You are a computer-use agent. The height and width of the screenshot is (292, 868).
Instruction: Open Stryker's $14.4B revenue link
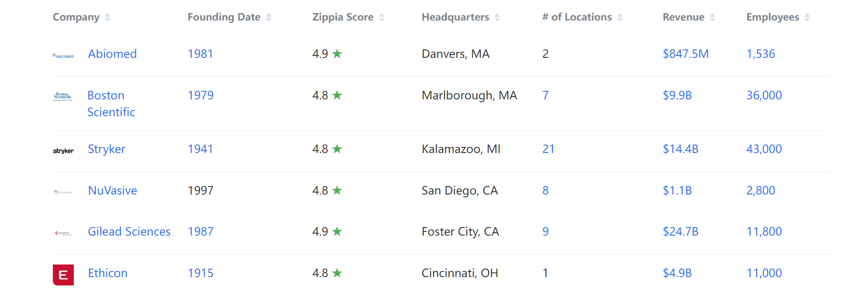681,149
